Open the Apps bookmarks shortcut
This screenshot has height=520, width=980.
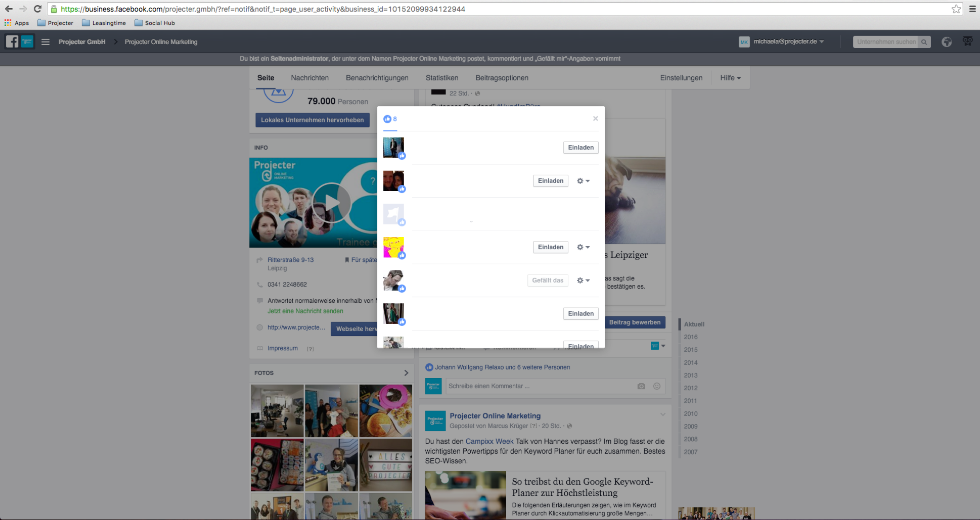point(17,23)
